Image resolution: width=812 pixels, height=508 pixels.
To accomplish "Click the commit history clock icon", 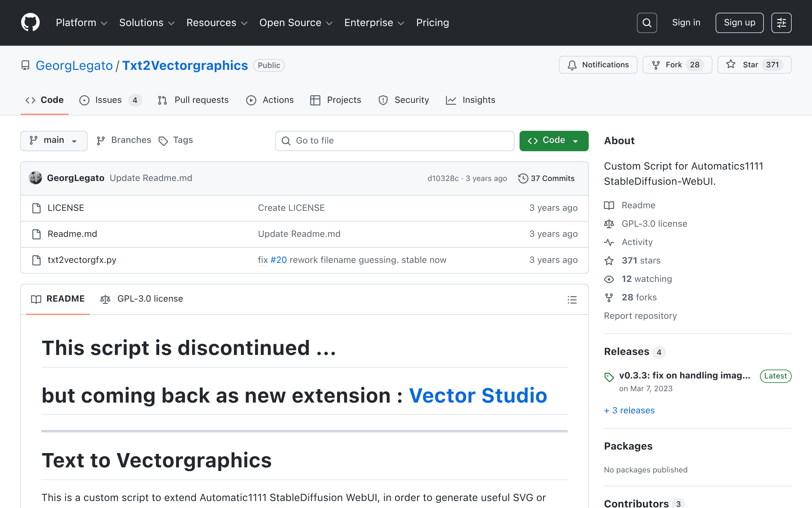I will pos(523,178).
